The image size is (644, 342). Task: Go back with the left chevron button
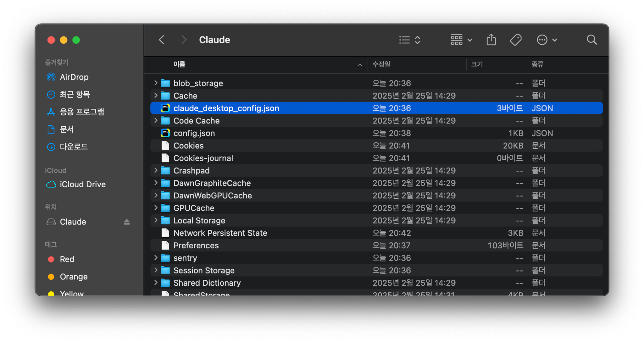coord(162,40)
